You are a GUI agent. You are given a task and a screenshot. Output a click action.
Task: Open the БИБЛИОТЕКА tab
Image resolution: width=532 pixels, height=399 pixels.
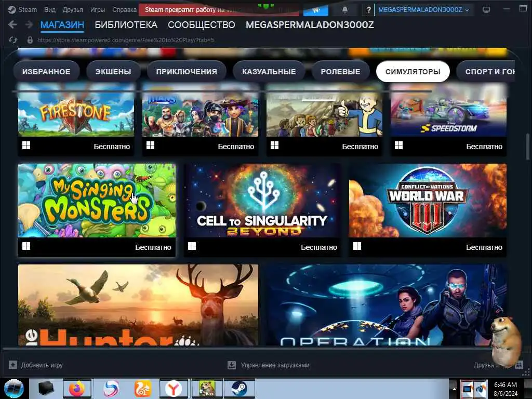click(126, 25)
